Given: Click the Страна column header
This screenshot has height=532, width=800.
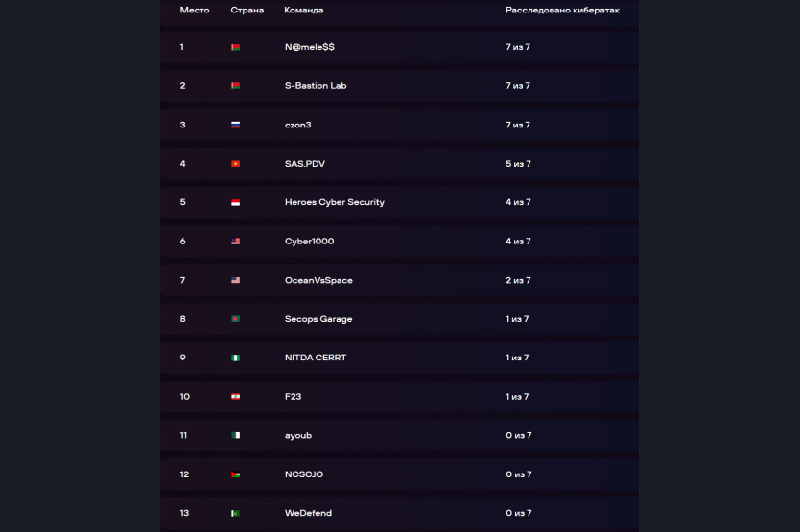Looking at the screenshot, I should [247, 11].
